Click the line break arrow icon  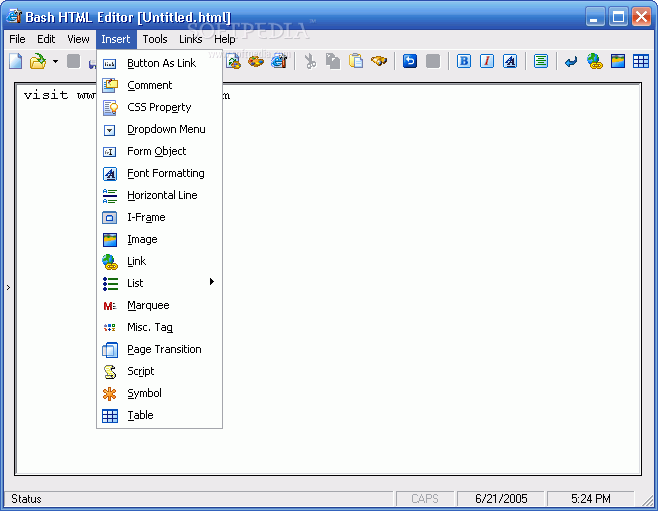571,62
